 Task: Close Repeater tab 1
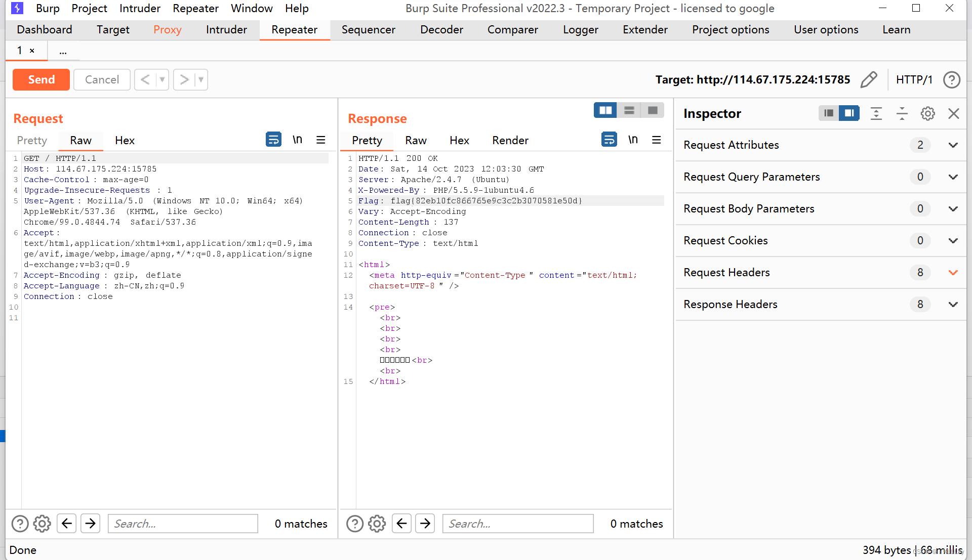(32, 51)
